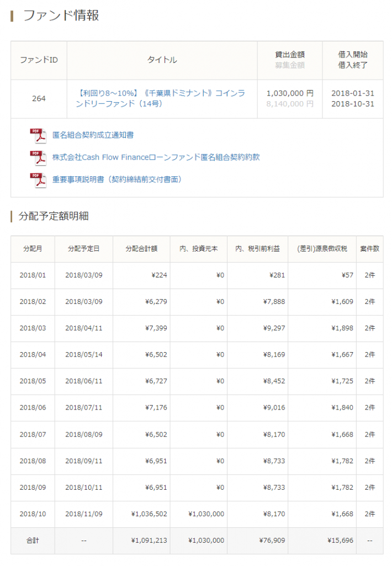Open the 匿名組合契約成立通知書 document link

pyautogui.click(x=93, y=135)
